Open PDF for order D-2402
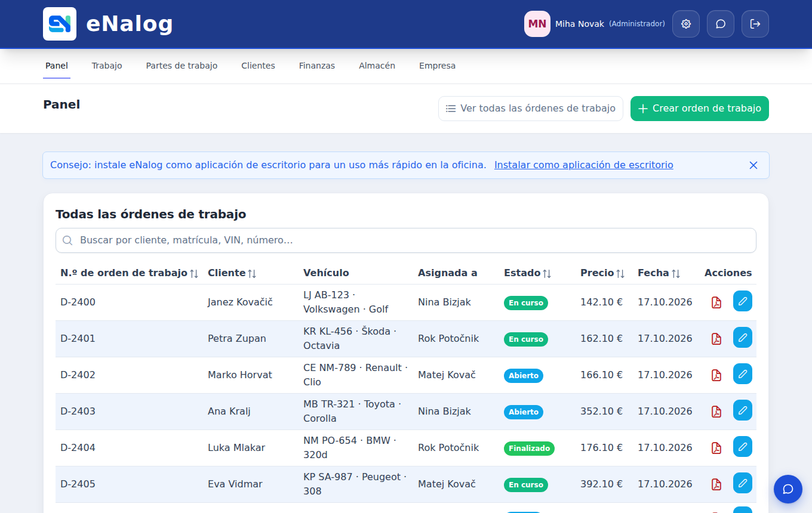Screen dimensions: 812x513 click(x=716, y=375)
